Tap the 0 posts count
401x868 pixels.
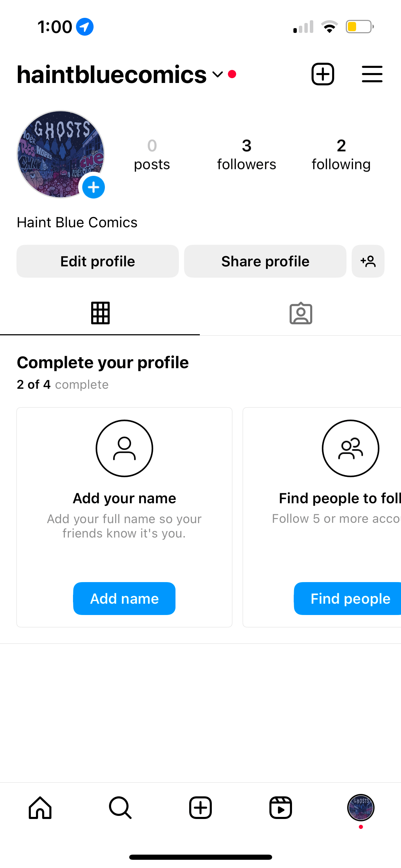point(152,155)
